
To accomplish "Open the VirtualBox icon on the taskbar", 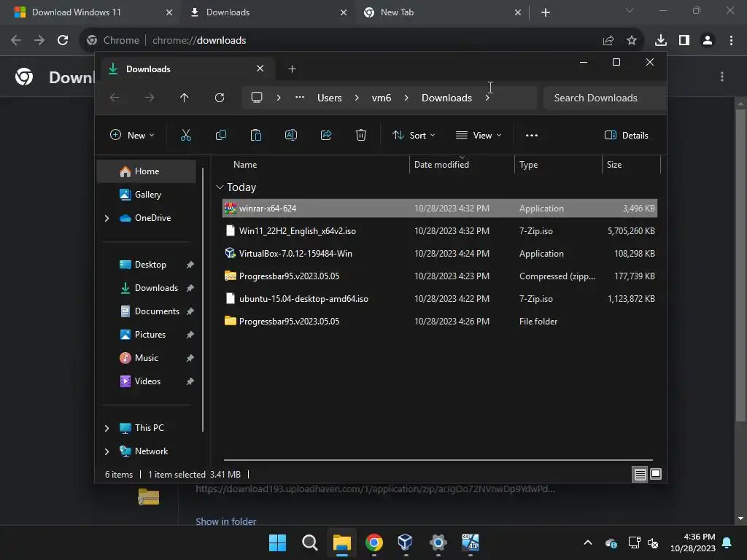I will click(x=405, y=542).
